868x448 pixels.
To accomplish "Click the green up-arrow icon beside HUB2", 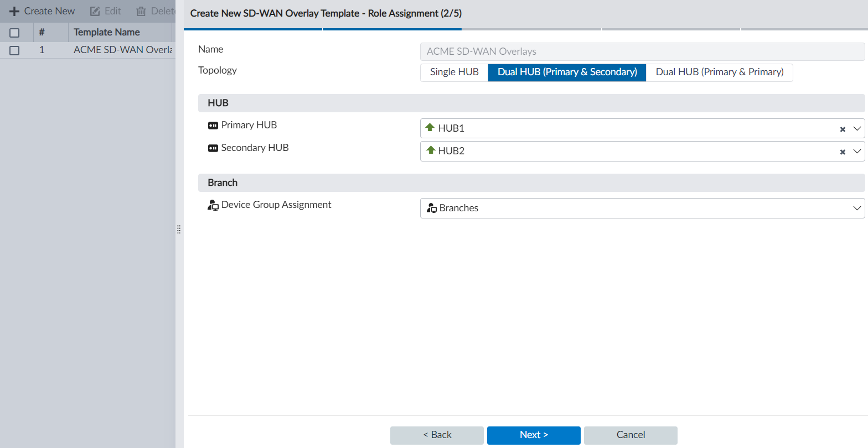I will pos(430,150).
